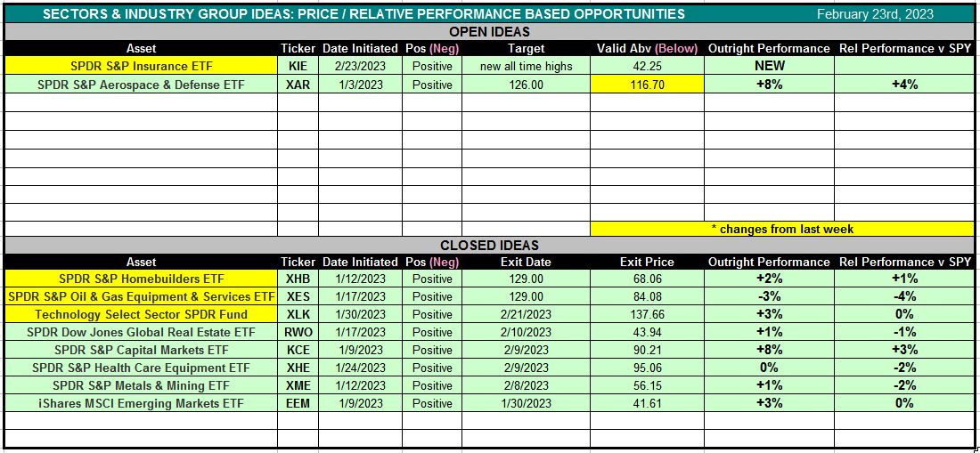
Task: Click the 126.00 target cell
Action: click(x=526, y=85)
